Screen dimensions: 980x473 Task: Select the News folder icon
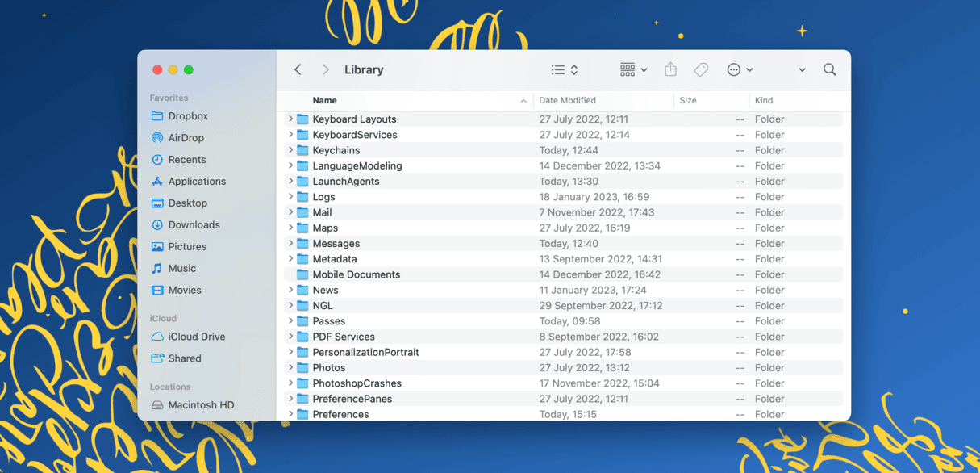[302, 291]
